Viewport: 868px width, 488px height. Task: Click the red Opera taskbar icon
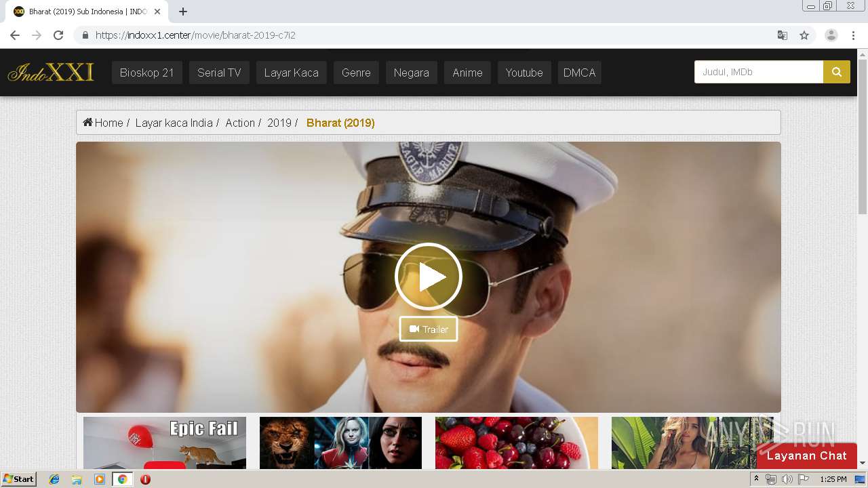click(145, 479)
